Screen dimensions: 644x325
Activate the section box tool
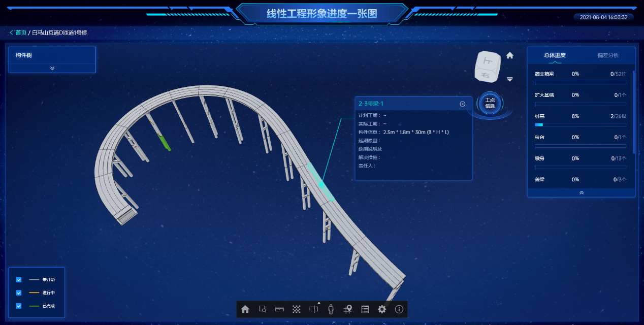point(314,309)
